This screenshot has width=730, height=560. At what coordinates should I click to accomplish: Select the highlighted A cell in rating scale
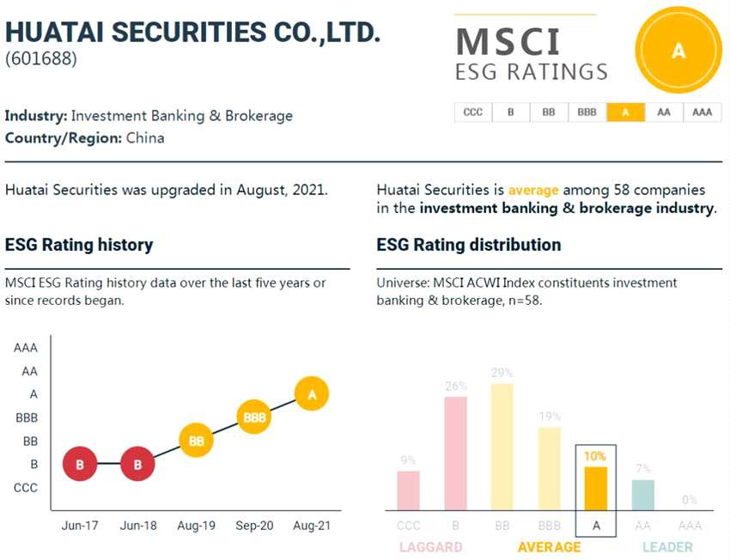625,113
